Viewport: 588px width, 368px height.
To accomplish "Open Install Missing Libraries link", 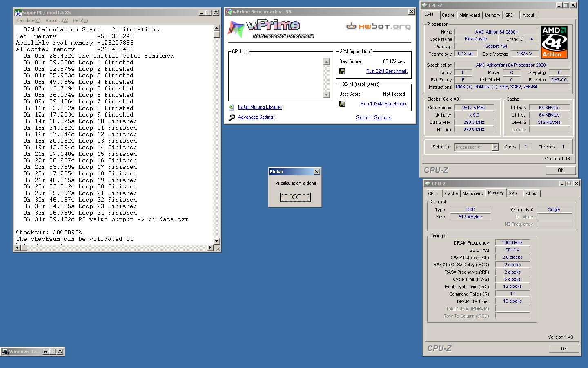I will (260, 107).
